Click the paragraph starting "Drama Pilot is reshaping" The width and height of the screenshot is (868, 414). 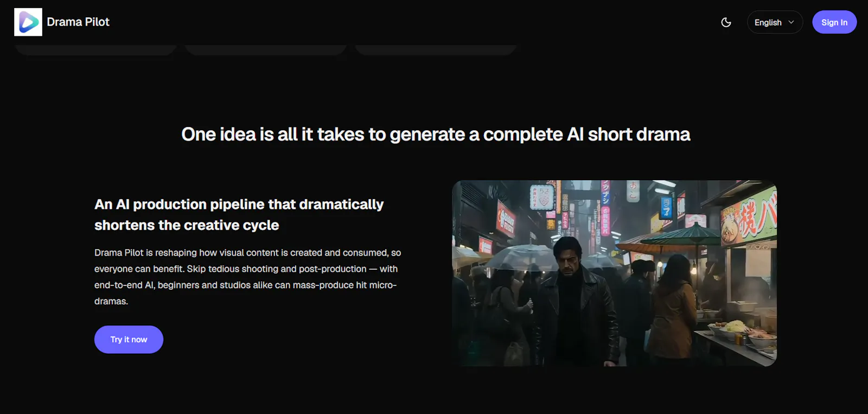tap(247, 277)
